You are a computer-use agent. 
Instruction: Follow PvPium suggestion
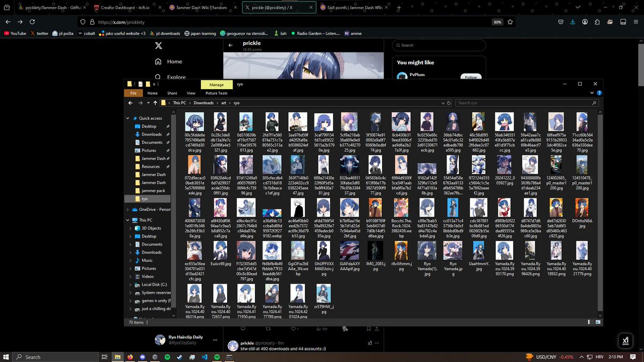pyautogui.click(x=471, y=77)
